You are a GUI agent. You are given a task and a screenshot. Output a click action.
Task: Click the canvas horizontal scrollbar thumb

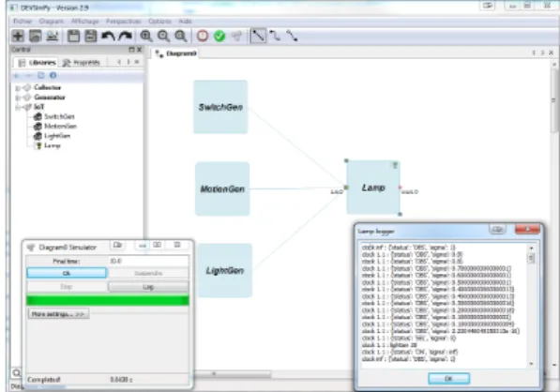click(x=234, y=374)
